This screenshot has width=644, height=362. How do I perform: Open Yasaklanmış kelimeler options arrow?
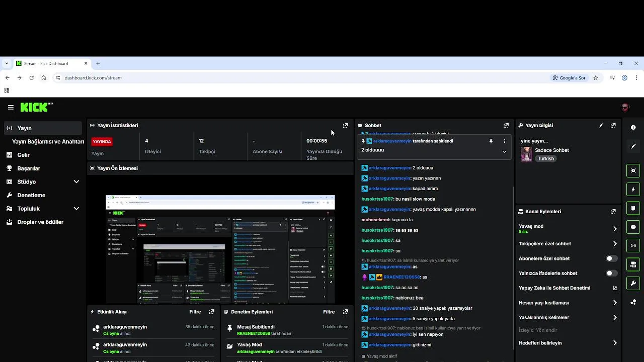pos(615,318)
